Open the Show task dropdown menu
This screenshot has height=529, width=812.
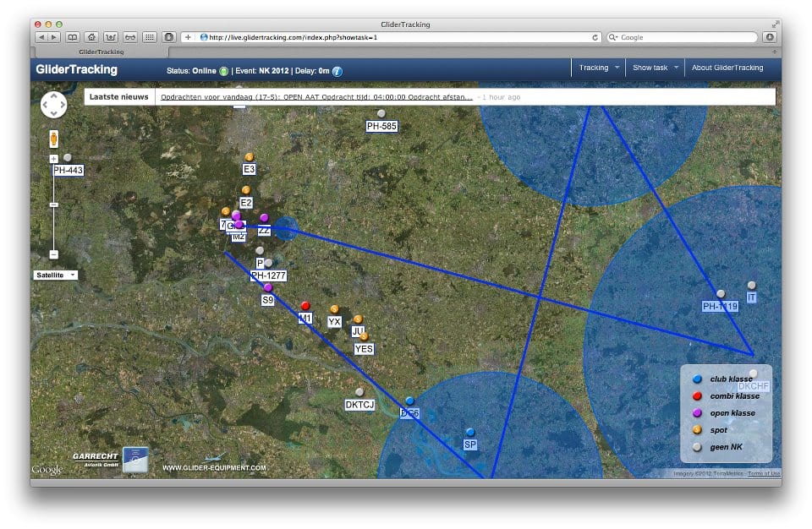(655, 68)
